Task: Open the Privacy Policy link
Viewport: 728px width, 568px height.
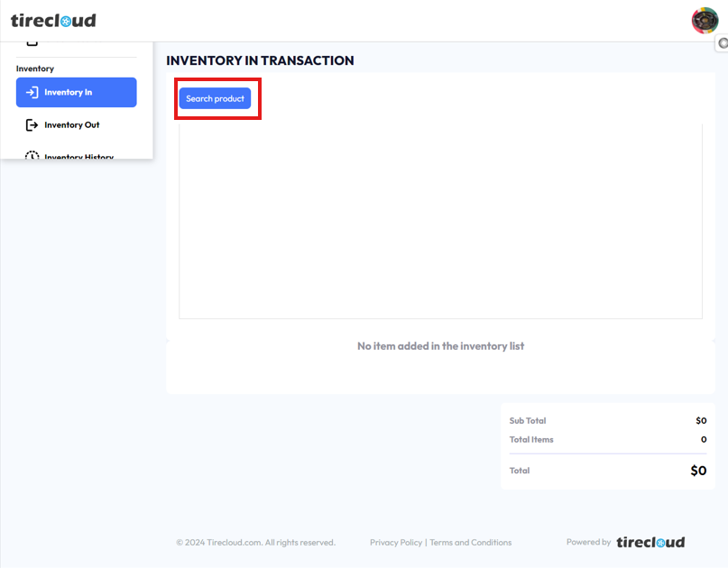Action: (396, 543)
